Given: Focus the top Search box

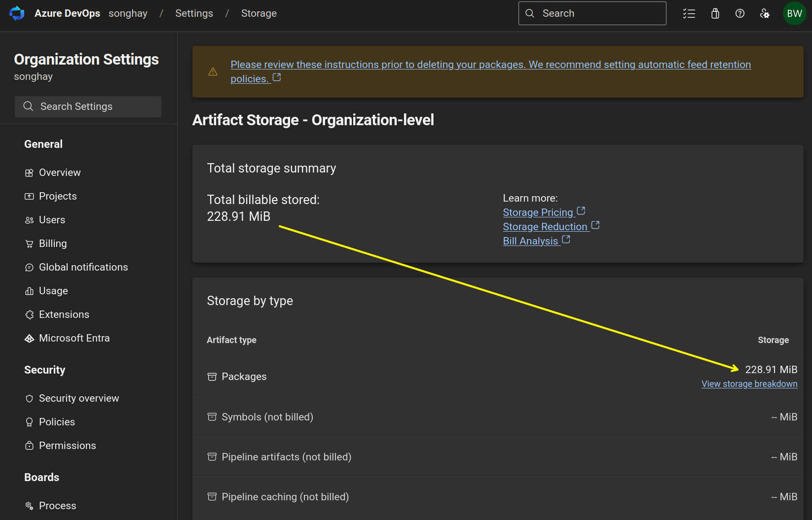Looking at the screenshot, I should pos(592,13).
